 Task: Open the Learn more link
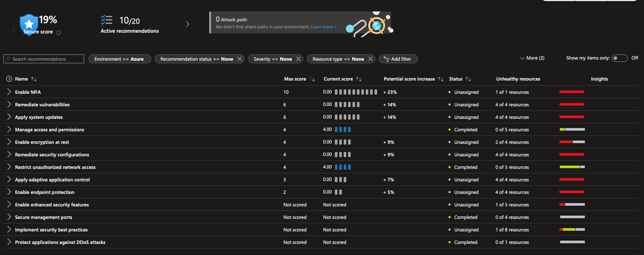click(323, 27)
